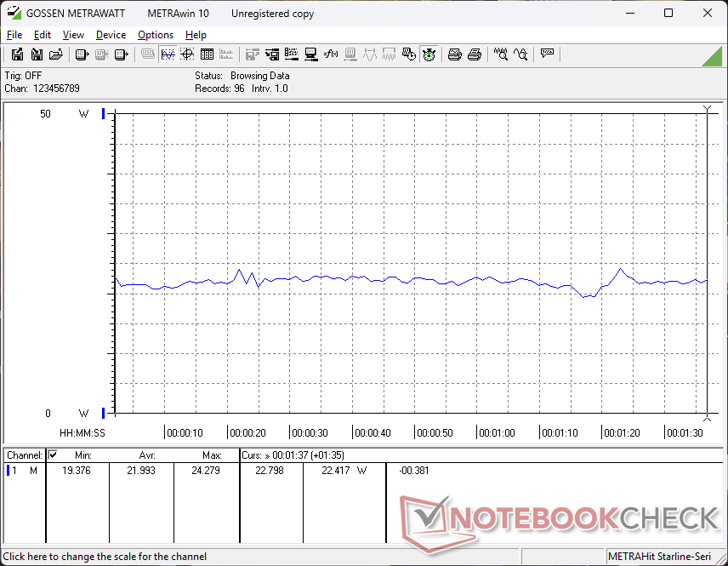Screen dimensions: 728x566
Task: Click the blue 0 W scale marker
Action: (x=103, y=413)
